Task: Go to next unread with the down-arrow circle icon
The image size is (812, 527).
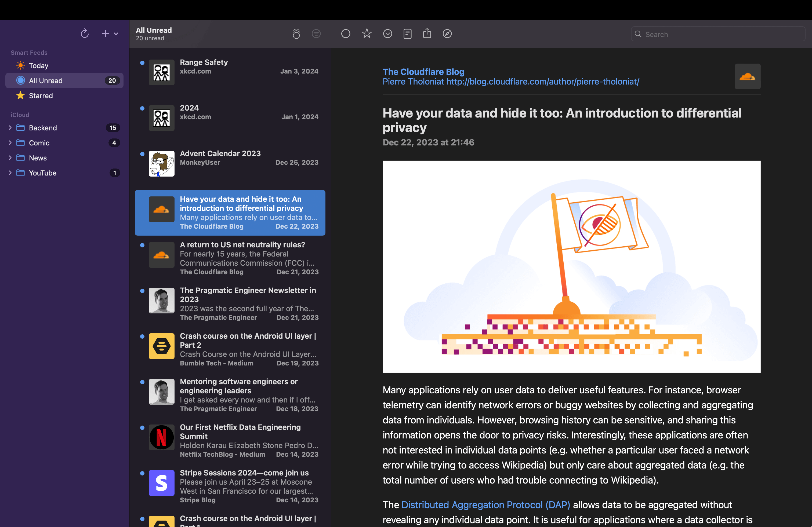Action: (x=387, y=33)
